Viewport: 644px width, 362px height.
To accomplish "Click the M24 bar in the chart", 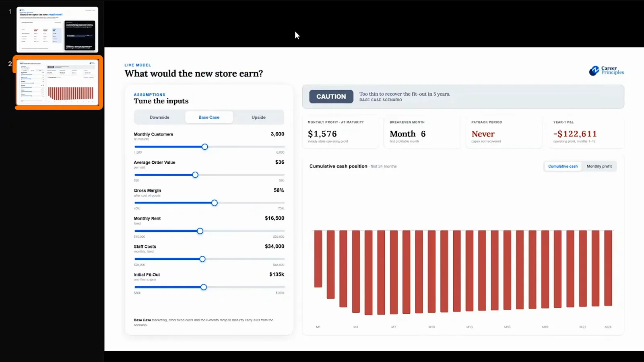I will (x=608, y=268).
